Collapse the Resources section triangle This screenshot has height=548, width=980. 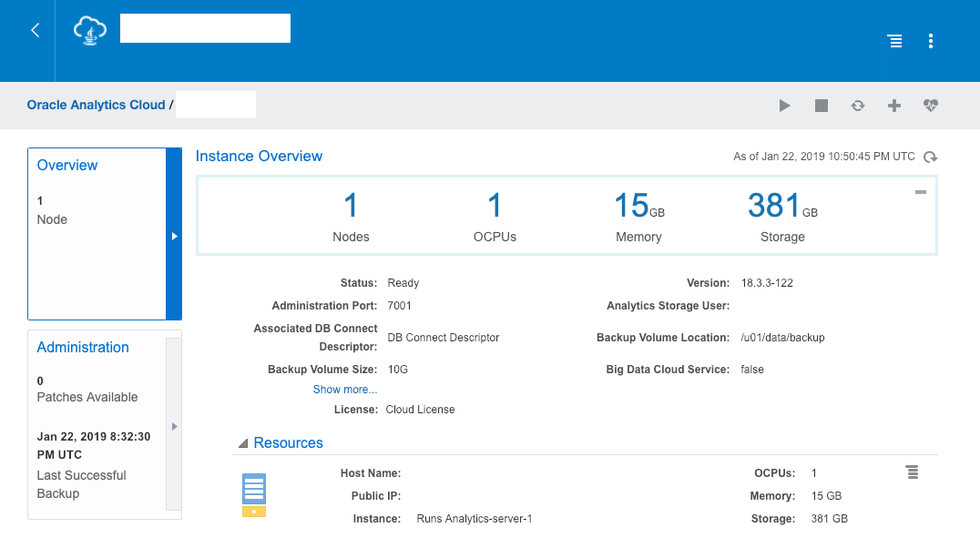click(243, 443)
